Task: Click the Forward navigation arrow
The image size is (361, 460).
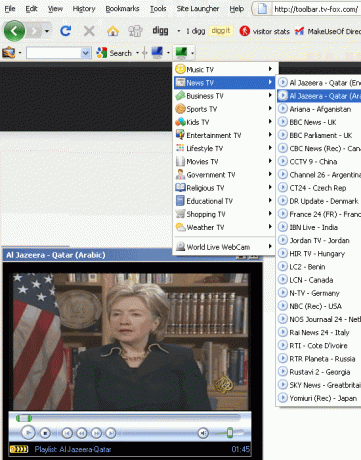Action: coord(34,31)
